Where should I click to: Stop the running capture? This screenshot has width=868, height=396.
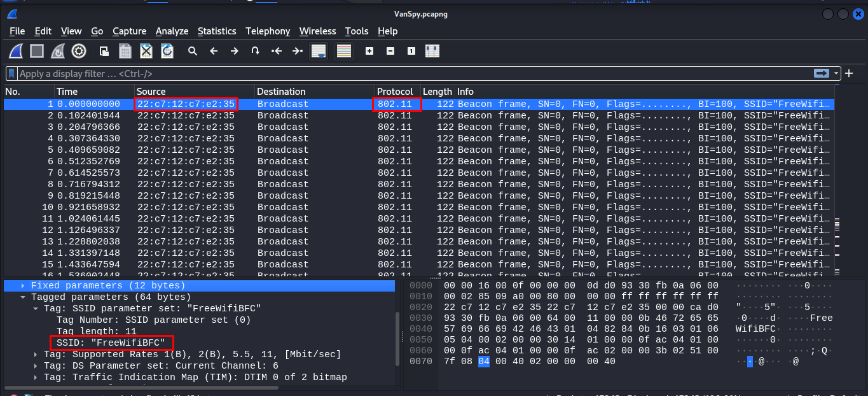37,51
